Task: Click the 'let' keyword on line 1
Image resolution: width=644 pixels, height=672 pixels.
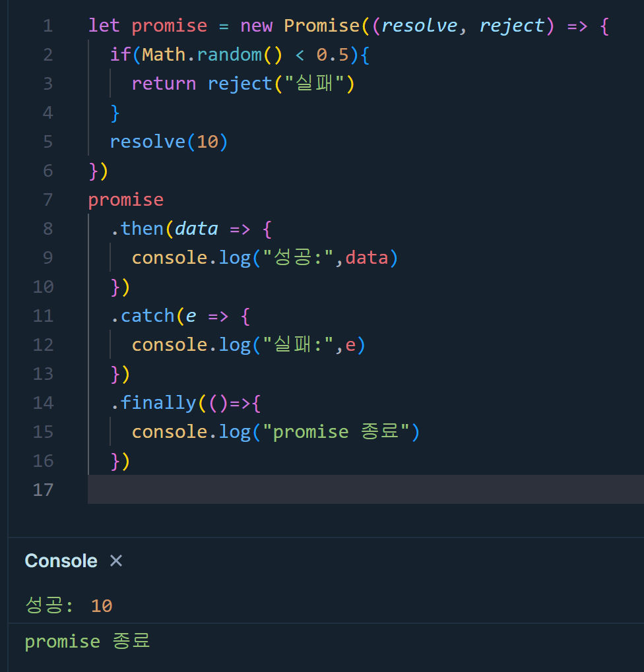Action: [x=104, y=26]
